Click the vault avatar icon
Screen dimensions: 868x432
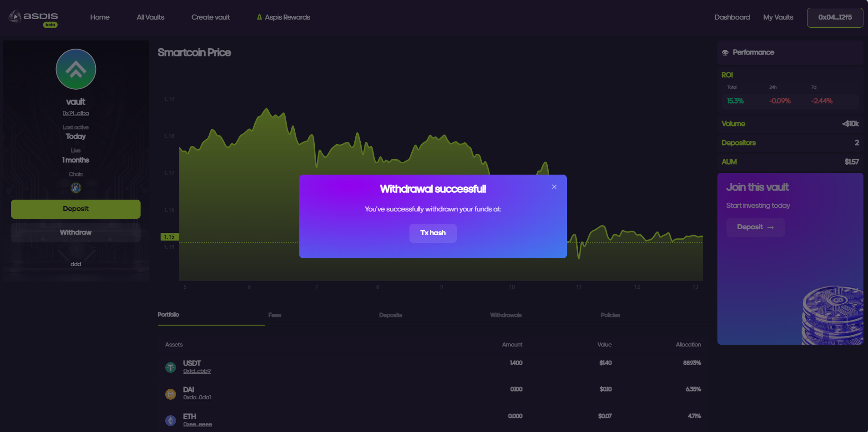(76, 69)
